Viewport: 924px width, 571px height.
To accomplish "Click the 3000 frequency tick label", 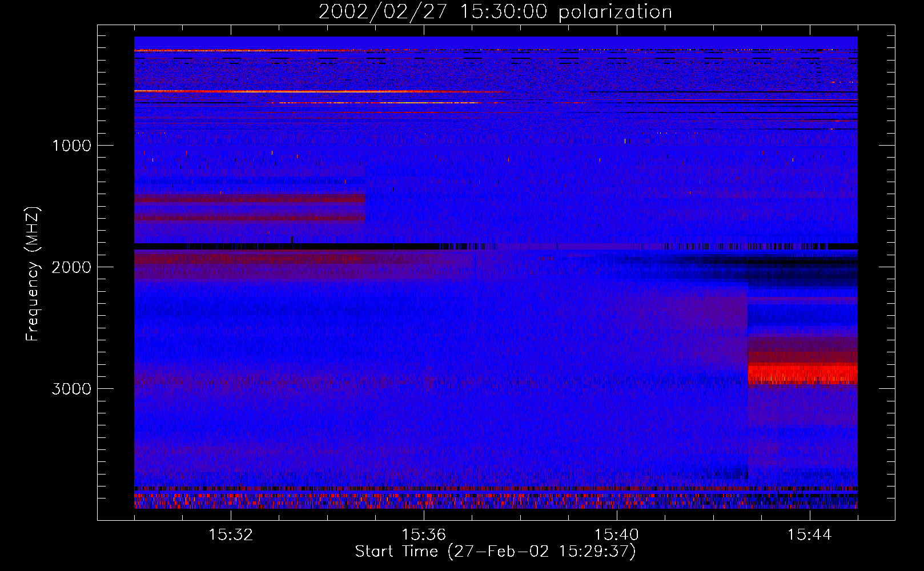I will (x=71, y=389).
